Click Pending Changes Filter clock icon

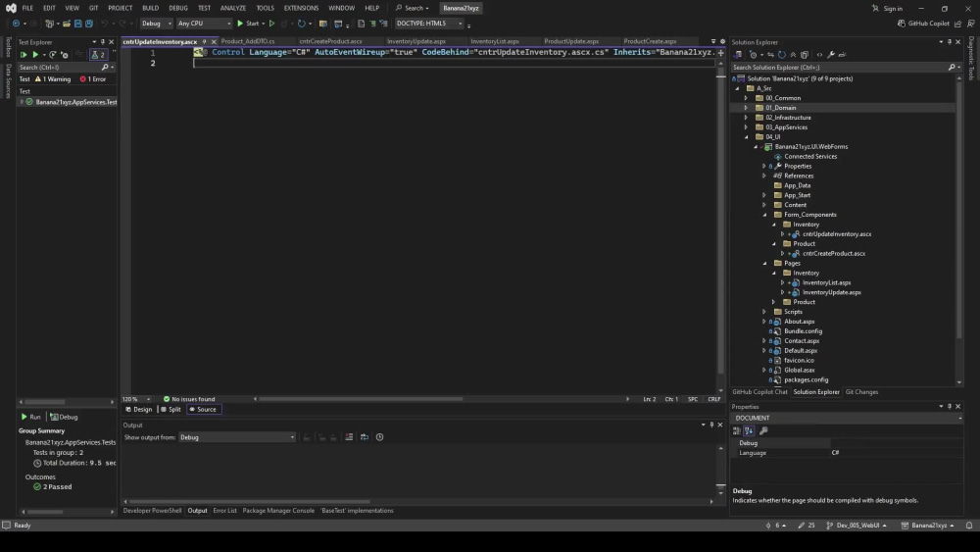(x=753, y=54)
